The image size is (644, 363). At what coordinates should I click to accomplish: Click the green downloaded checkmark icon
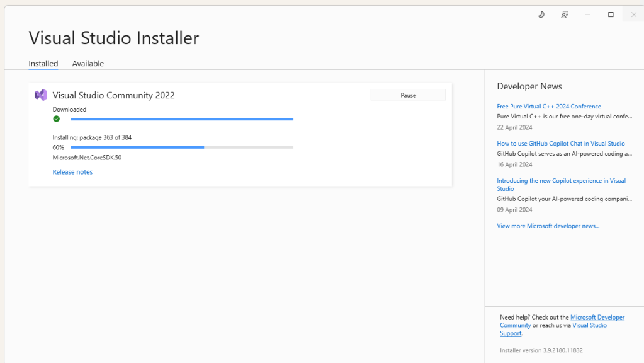pos(56,119)
